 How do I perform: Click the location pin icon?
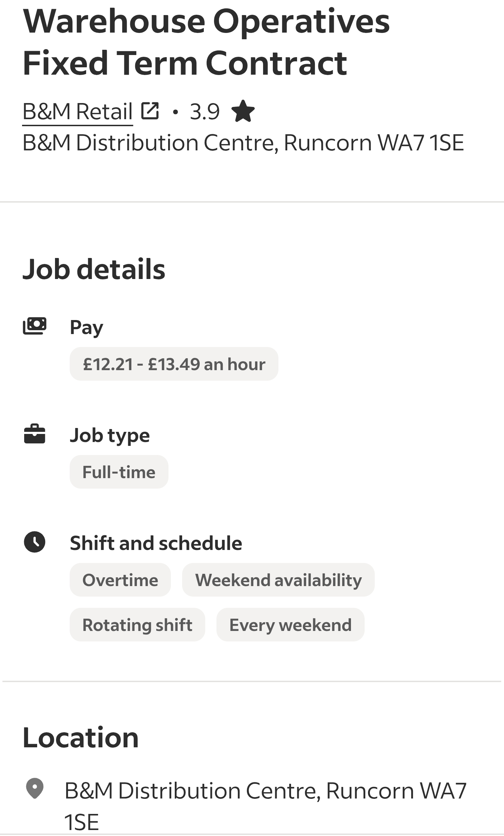(x=35, y=789)
